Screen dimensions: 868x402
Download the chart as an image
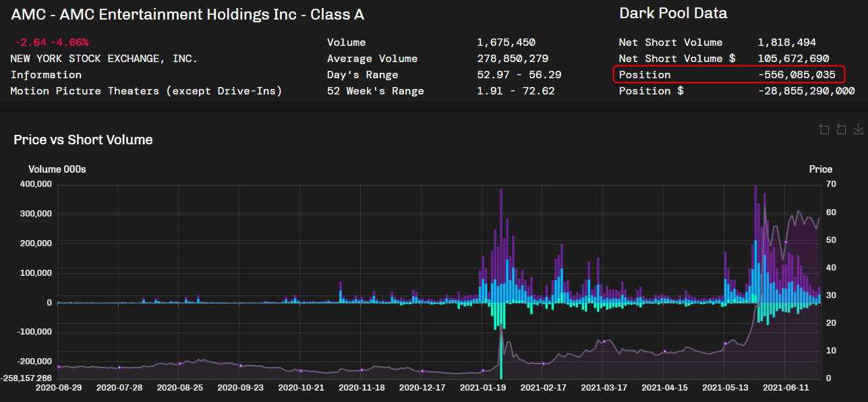click(x=859, y=129)
